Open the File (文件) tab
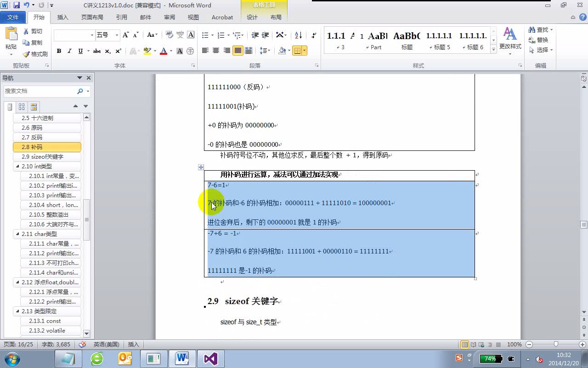This screenshot has width=588, height=368. [x=13, y=17]
